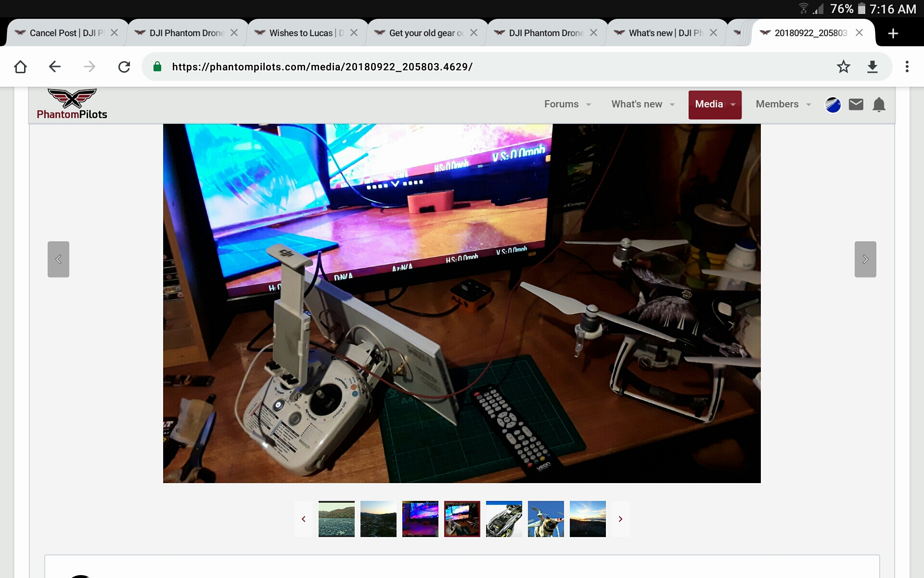Open the drone frame close-up thumbnail
Screen dimensions: 924x578
point(504,519)
